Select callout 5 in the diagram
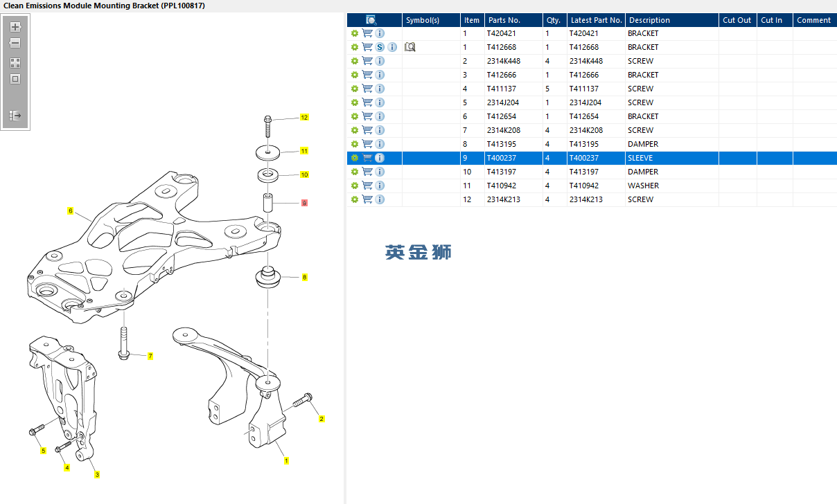 [x=43, y=451]
